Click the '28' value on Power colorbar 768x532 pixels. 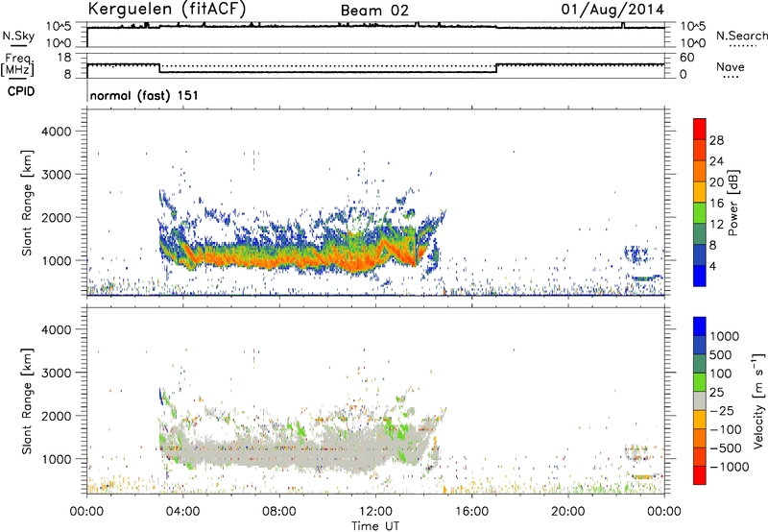716,140
